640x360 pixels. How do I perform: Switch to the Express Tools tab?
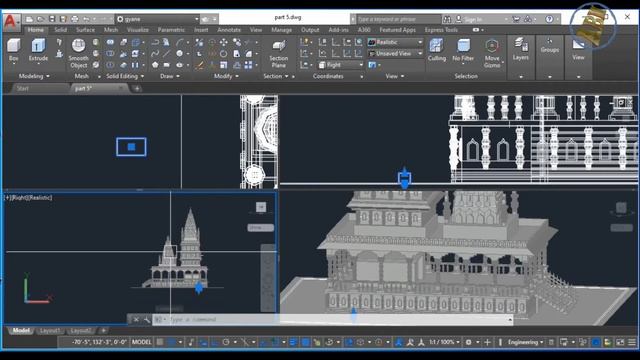441,30
